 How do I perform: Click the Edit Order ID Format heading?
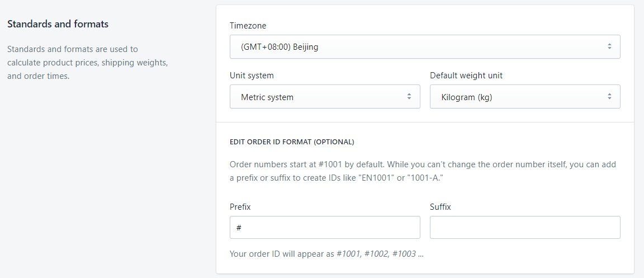pyautogui.click(x=292, y=142)
